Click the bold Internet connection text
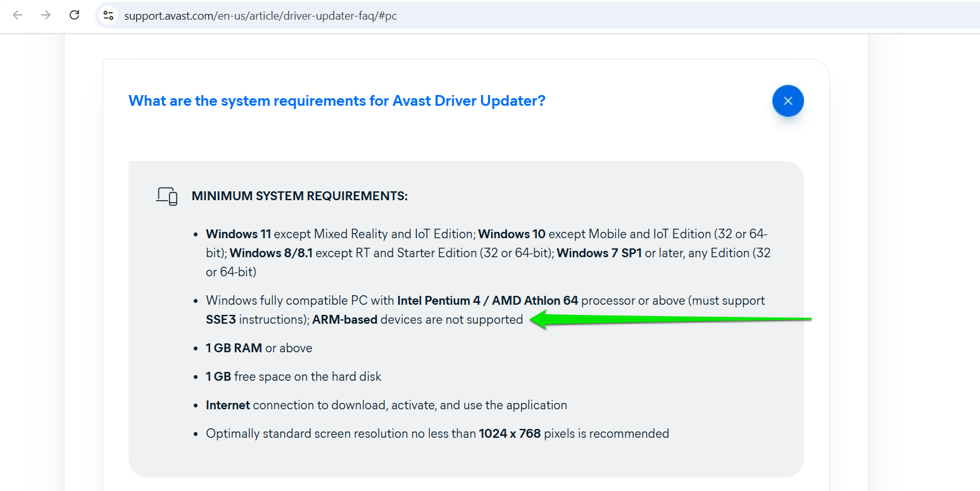 pos(228,405)
